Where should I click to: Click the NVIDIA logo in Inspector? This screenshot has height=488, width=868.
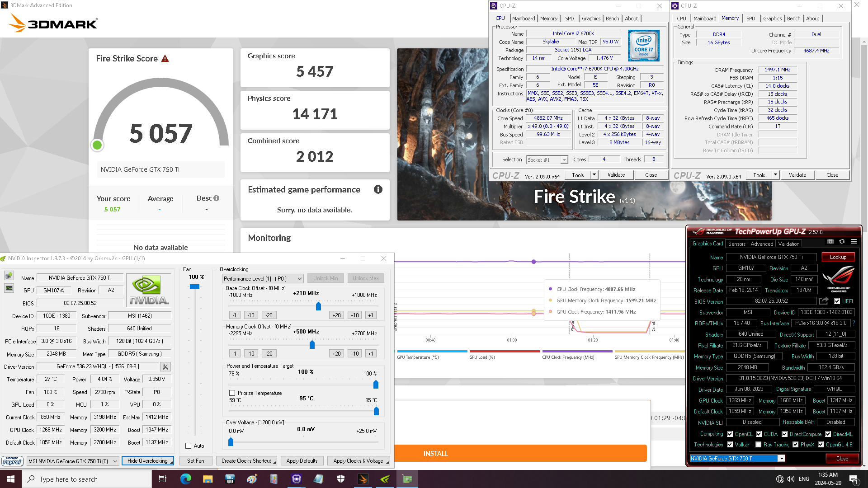(x=149, y=290)
